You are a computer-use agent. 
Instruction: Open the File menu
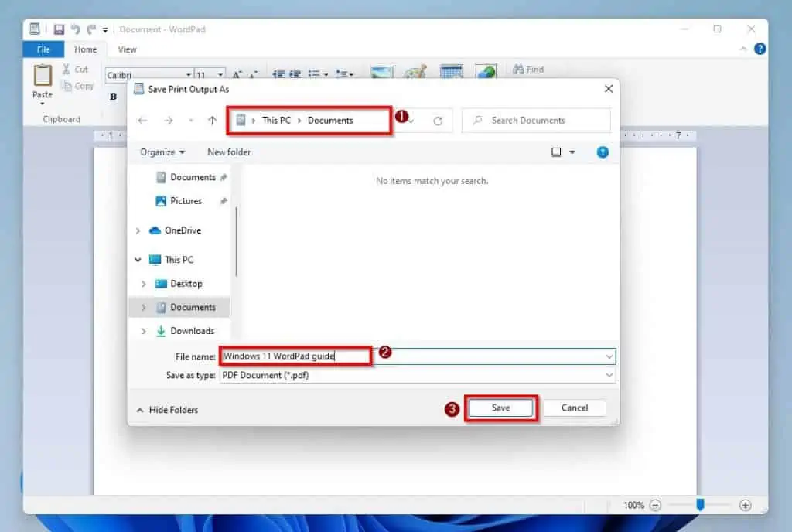(43, 49)
